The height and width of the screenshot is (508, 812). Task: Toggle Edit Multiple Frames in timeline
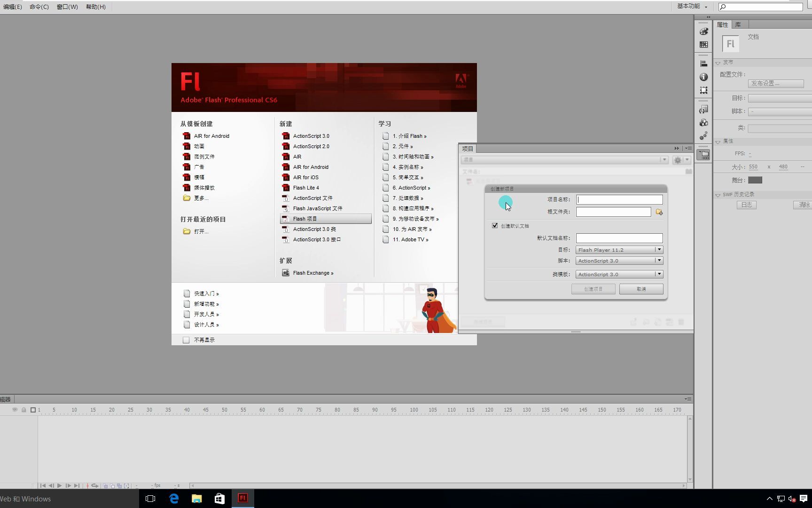coord(119,486)
